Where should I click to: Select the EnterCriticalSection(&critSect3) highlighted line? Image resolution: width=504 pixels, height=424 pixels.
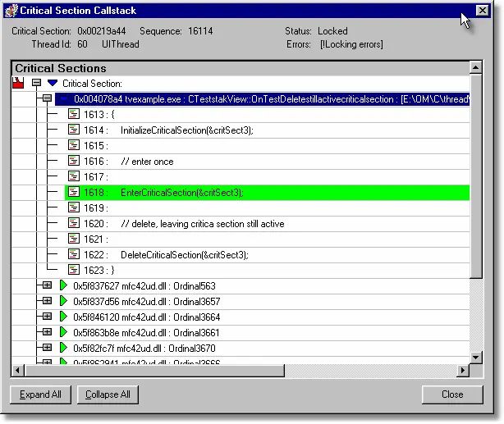pos(267,193)
